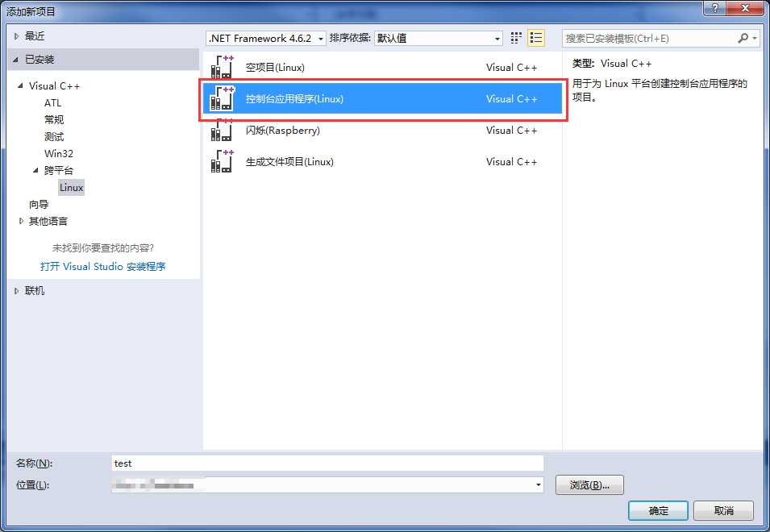Open search options arrow beside magnifier

(x=755, y=38)
